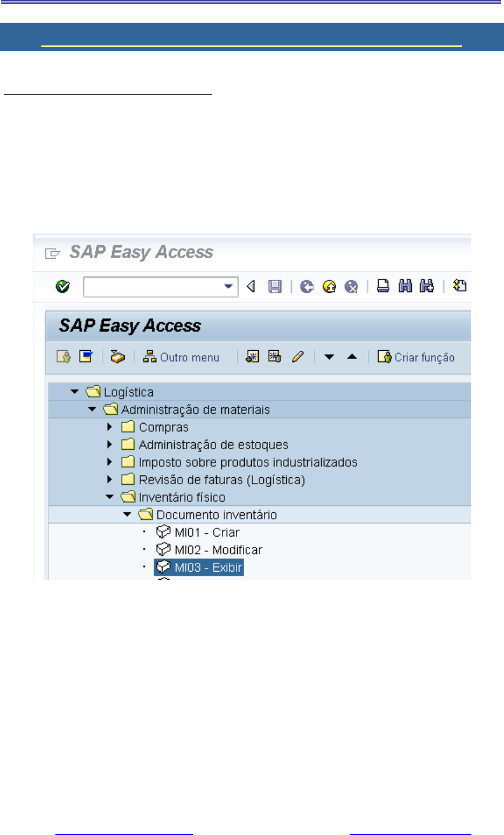Expand Imposto sobre produtos industrializados folder
The height and width of the screenshot is (835, 504).
click(110, 462)
